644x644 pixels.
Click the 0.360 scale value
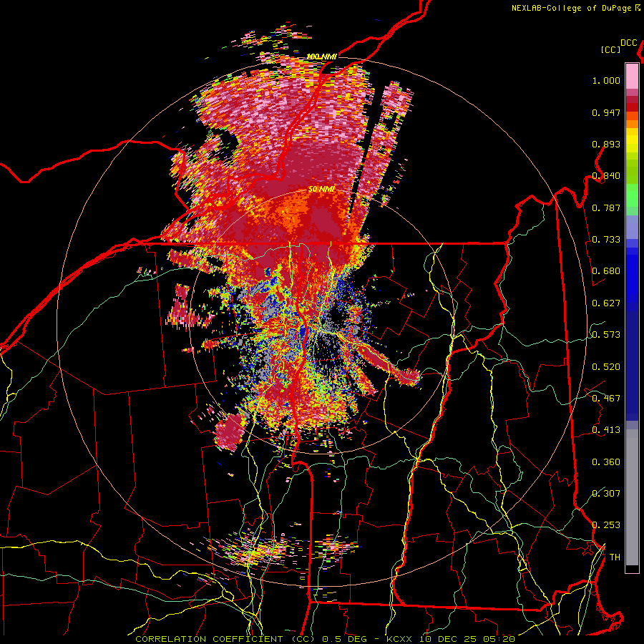coord(606,462)
